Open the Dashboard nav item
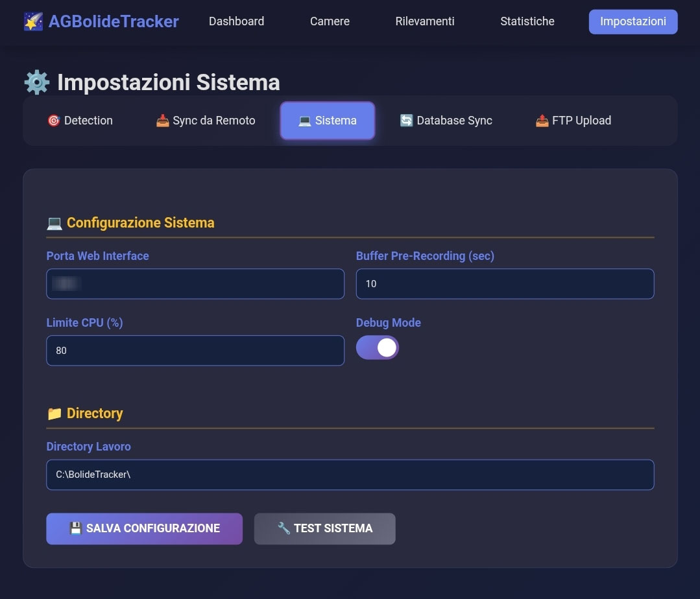Image resolution: width=700 pixels, height=599 pixels. [237, 21]
